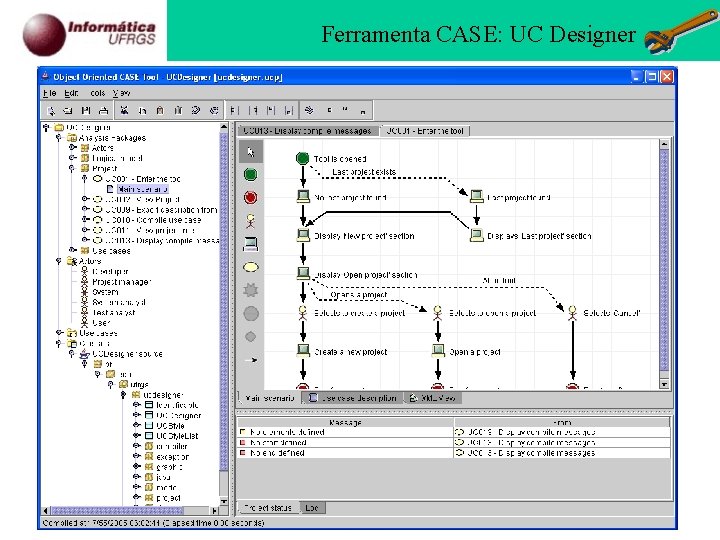Select Test analyst actor in tree
This screenshot has height=540, width=720.
[113, 312]
